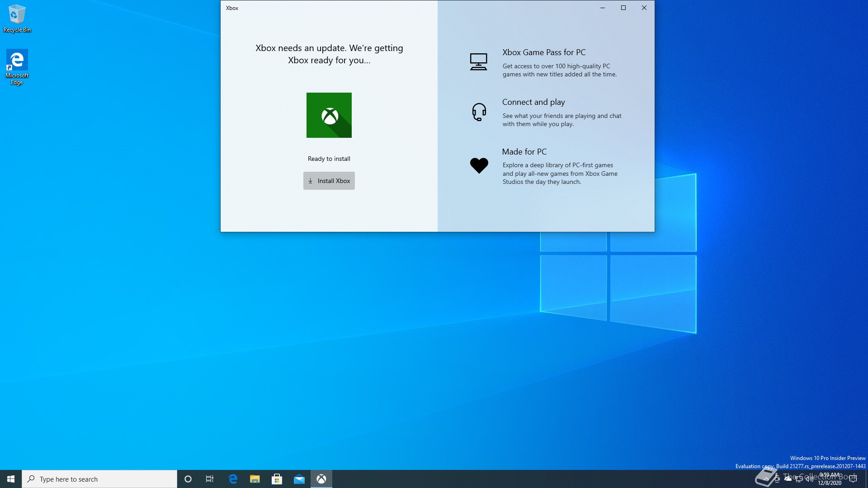
Task: Click "Explore a deep library" description text
Action: click(560, 174)
